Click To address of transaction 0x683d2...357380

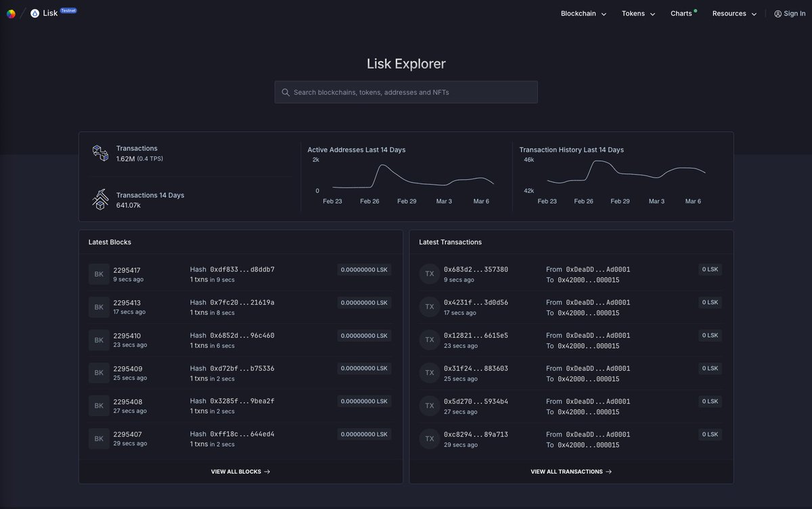pyautogui.click(x=588, y=280)
